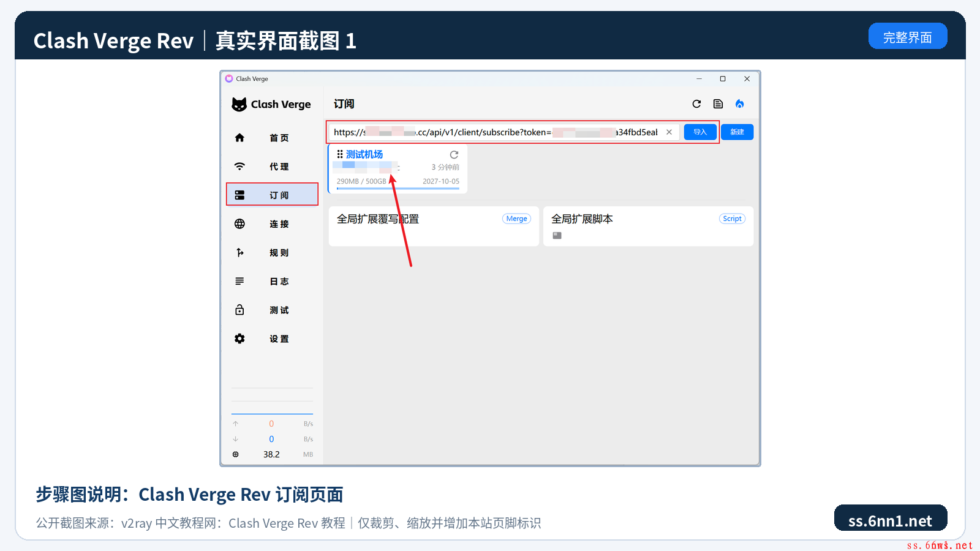
Task: Open the 测试 test page
Action: [x=272, y=310]
